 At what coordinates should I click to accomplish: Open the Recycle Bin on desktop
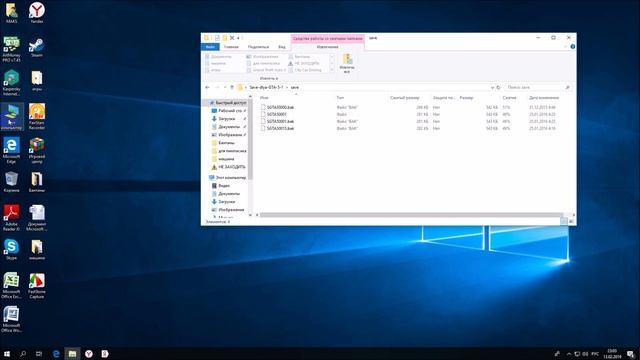[x=11, y=182]
